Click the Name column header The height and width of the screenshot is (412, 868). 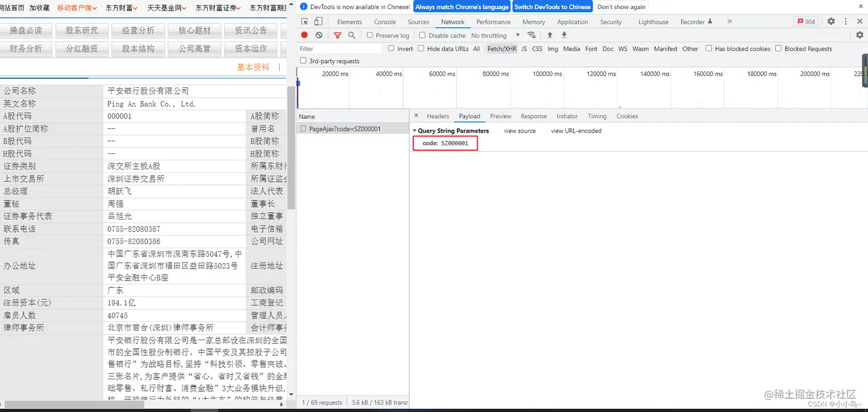pos(352,116)
